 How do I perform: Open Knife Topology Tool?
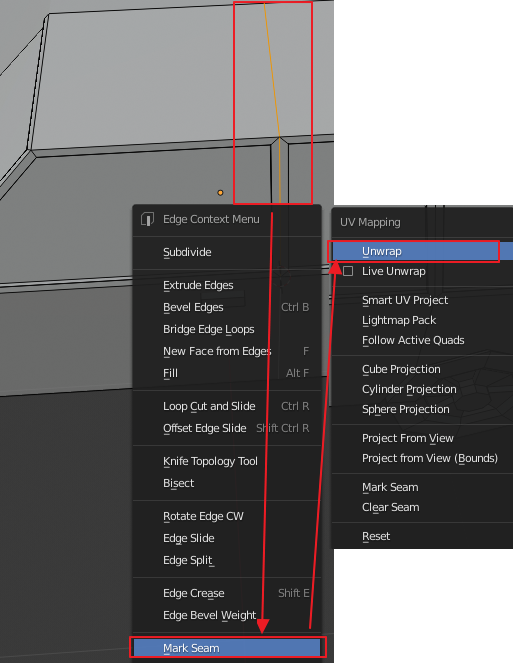point(227,461)
